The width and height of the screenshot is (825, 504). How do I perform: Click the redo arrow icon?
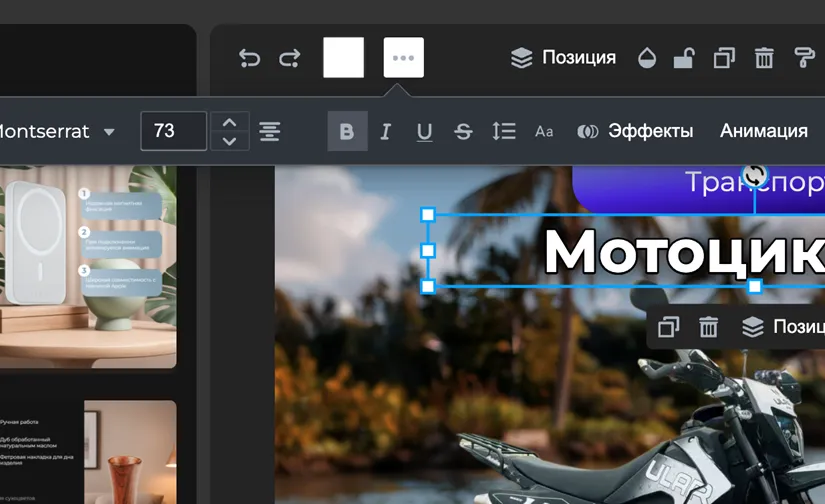tap(290, 58)
